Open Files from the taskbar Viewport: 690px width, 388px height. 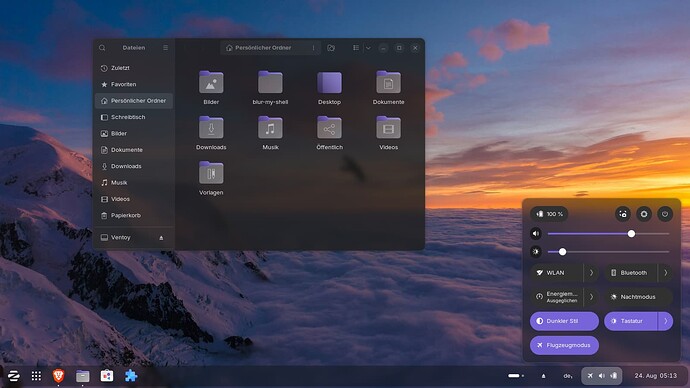pyautogui.click(x=83, y=376)
